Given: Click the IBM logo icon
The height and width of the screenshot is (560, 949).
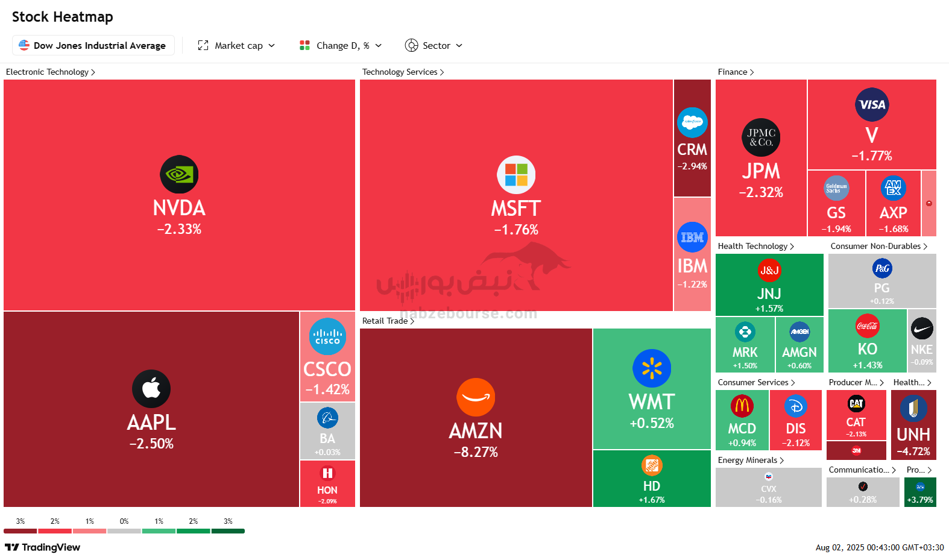Looking at the screenshot, I should pyautogui.click(x=692, y=238).
